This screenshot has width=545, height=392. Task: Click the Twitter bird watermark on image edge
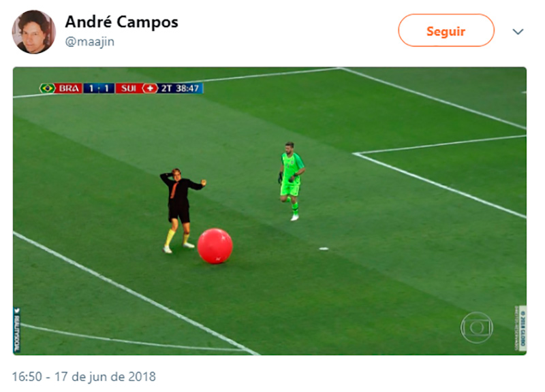pos(16,311)
